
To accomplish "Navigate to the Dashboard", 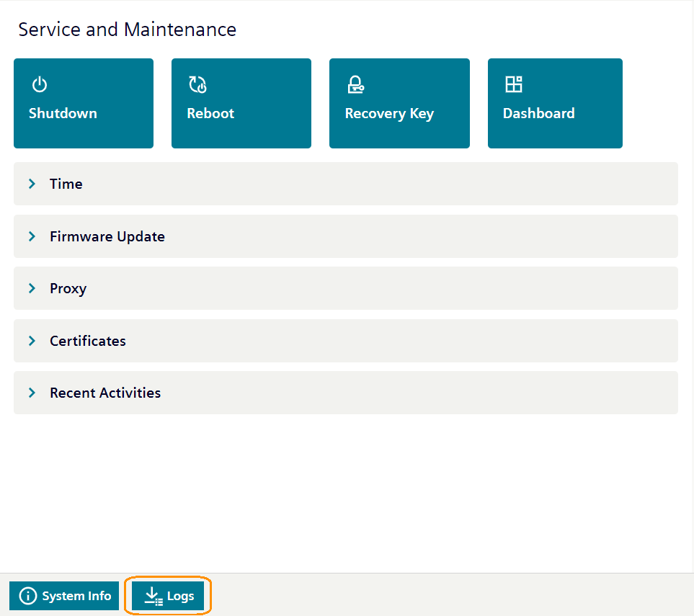I will click(x=554, y=103).
